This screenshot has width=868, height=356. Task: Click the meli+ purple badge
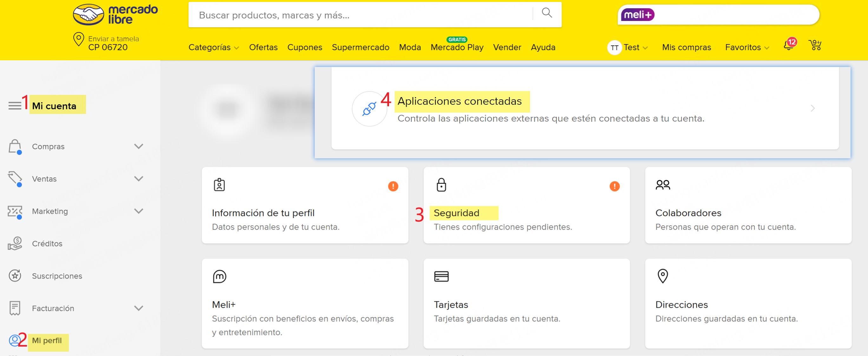click(638, 15)
